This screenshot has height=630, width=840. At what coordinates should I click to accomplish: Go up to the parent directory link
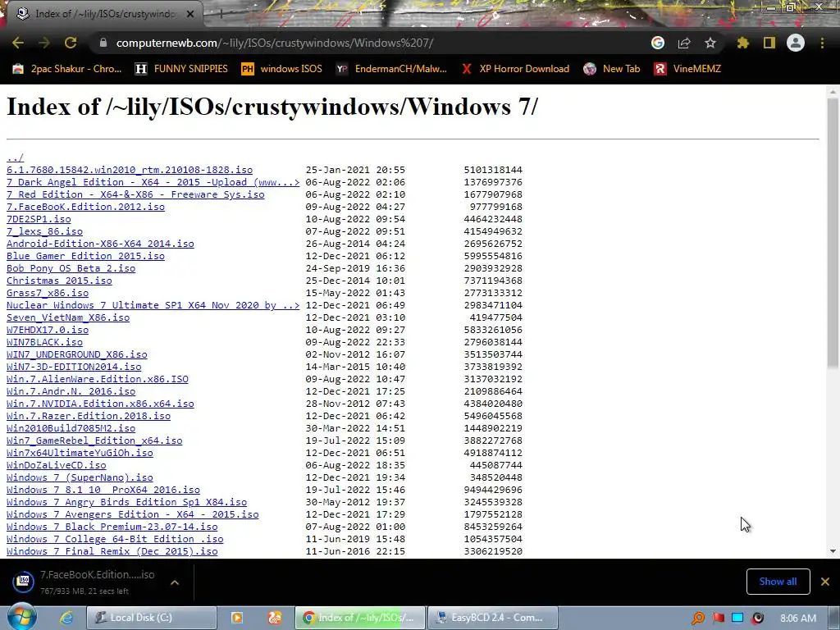[15, 157]
